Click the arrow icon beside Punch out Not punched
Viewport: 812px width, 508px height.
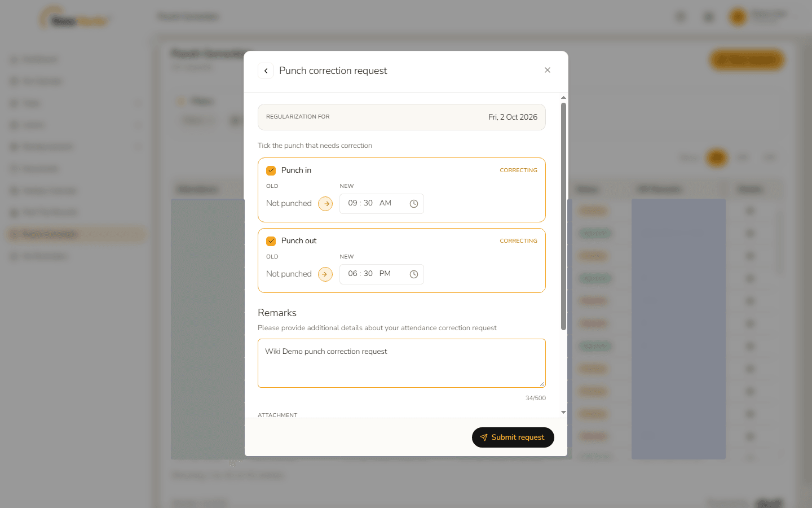tap(325, 274)
